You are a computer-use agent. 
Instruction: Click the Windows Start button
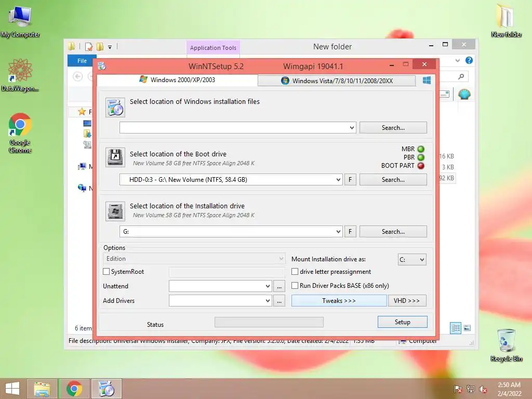[x=12, y=389]
